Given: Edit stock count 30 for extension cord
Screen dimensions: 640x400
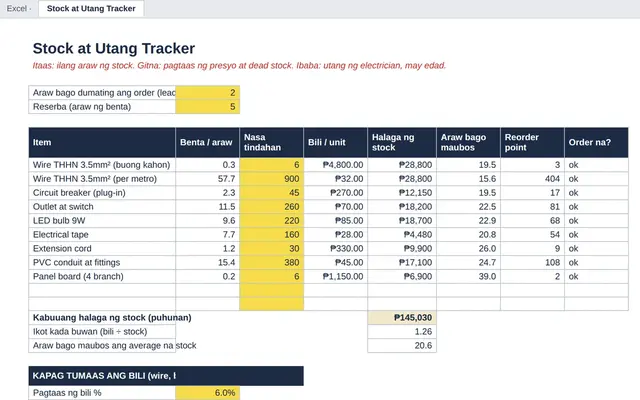Looking at the screenshot, I should point(271,248).
